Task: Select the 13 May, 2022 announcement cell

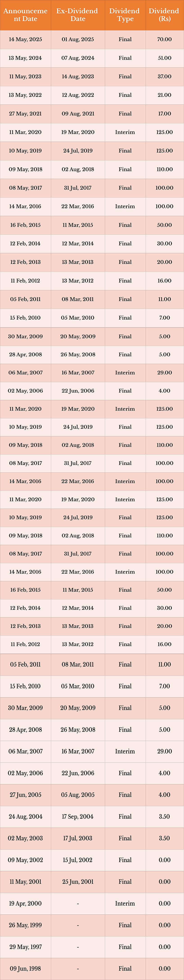Action: click(25, 95)
